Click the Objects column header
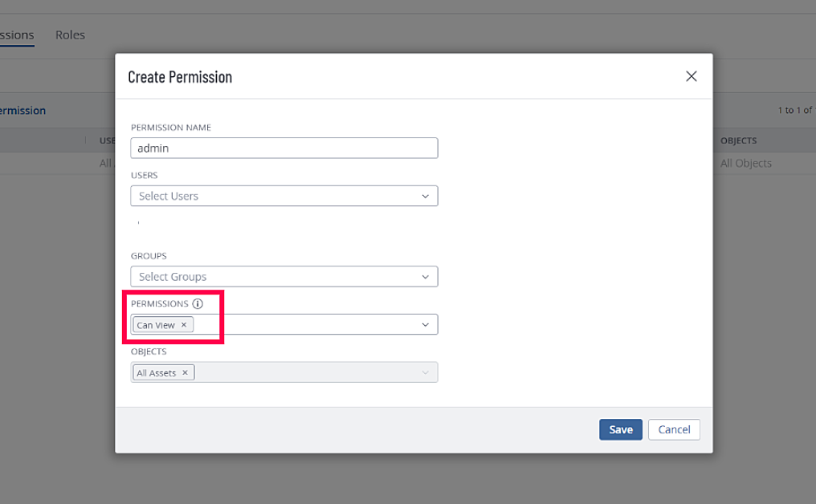The height and width of the screenshot is (504, 816). 738,140
